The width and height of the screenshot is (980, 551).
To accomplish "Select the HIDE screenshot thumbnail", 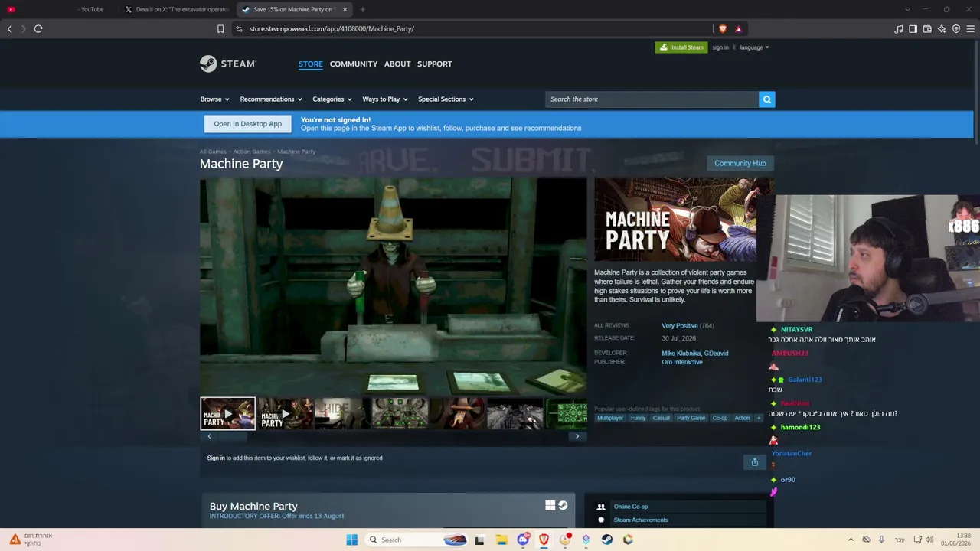I will point(342,414).
